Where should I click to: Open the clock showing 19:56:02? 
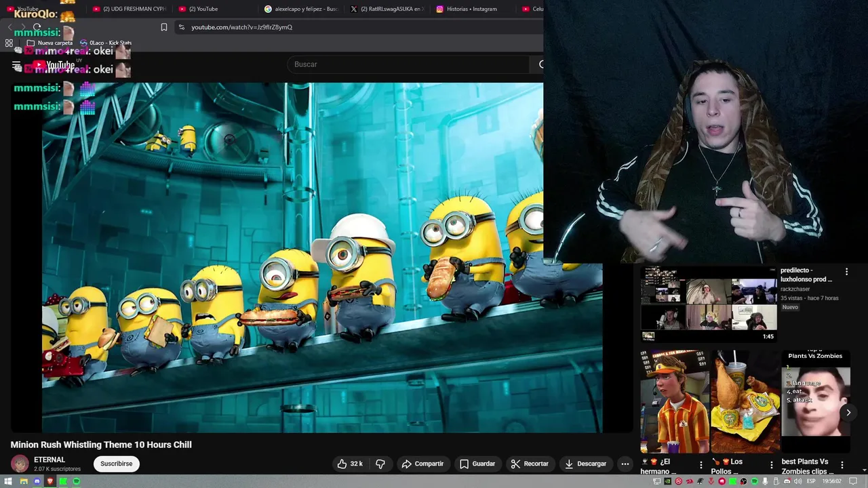coord(832,481)
